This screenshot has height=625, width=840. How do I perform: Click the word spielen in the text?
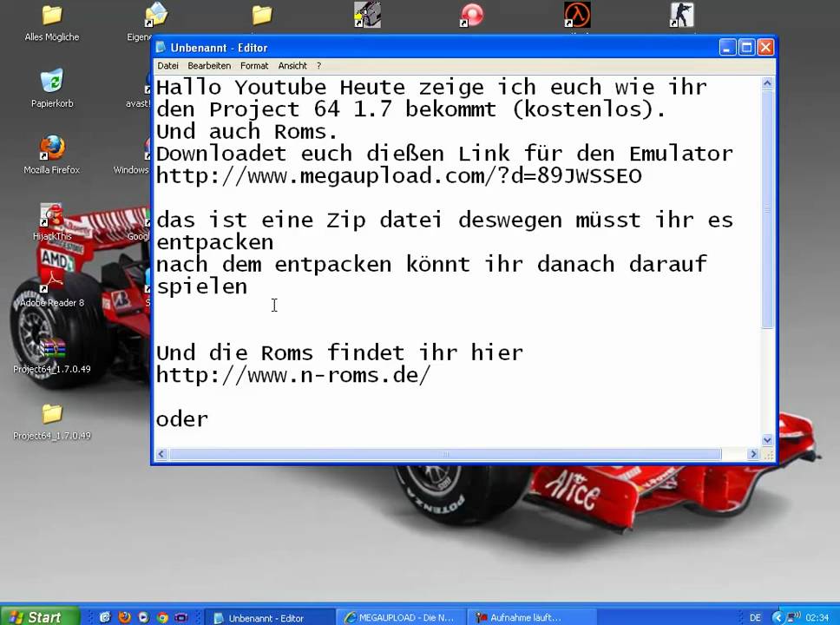tap(202, 287)
